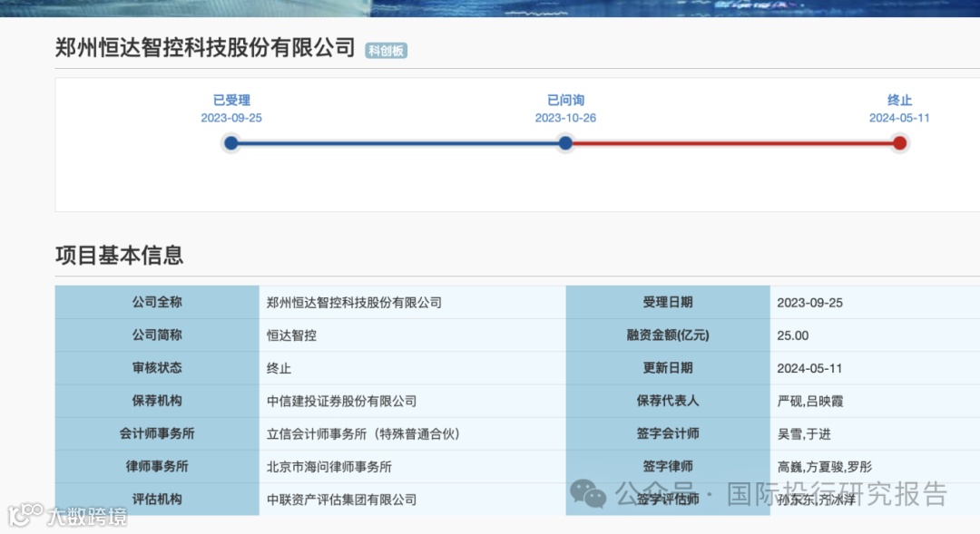This screenshot has height=534, width=980.
Task: Click the 受理日期 header cell
Action: point(668,302)
